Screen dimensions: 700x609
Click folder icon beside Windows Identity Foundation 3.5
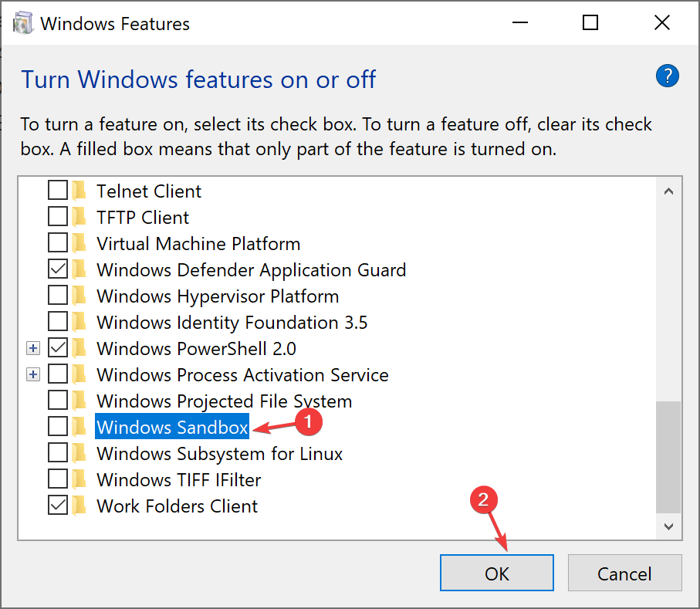pos(79,322)
